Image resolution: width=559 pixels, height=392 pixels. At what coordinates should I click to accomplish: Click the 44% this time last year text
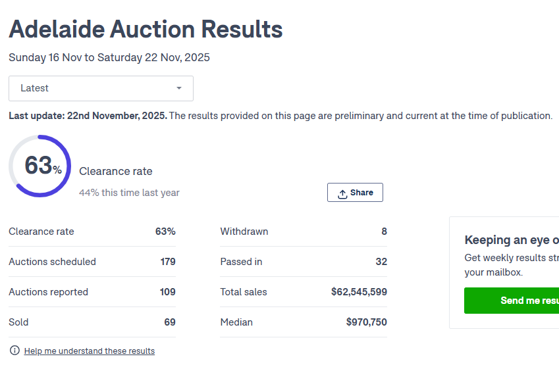pyautogui.click(x=129, y=193)
